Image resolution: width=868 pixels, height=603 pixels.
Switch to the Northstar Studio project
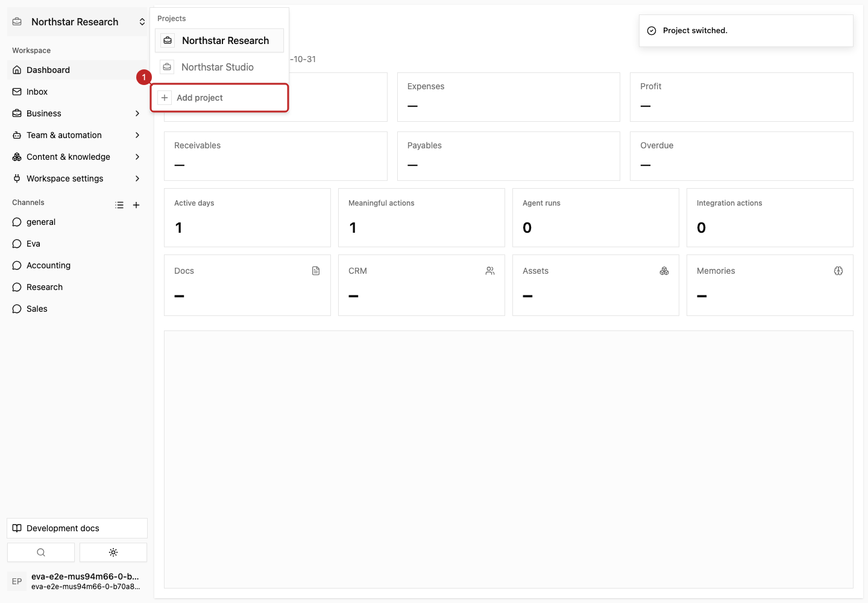pos(219,67)
